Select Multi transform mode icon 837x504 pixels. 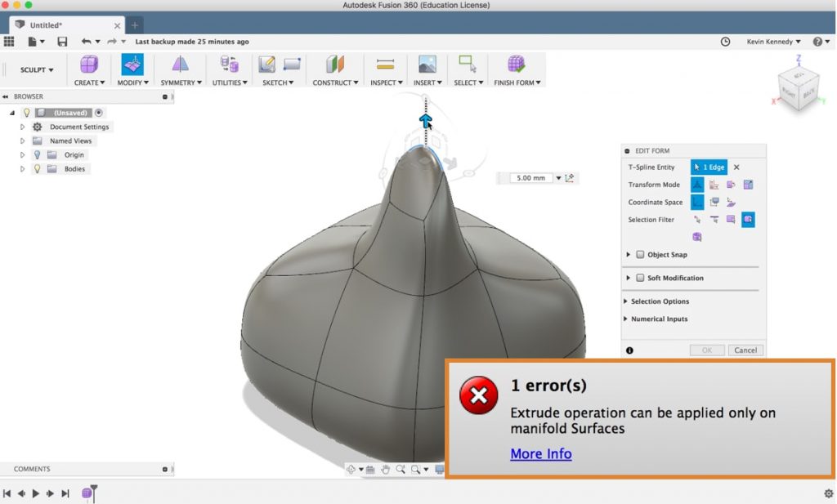(x=697, y=185)
